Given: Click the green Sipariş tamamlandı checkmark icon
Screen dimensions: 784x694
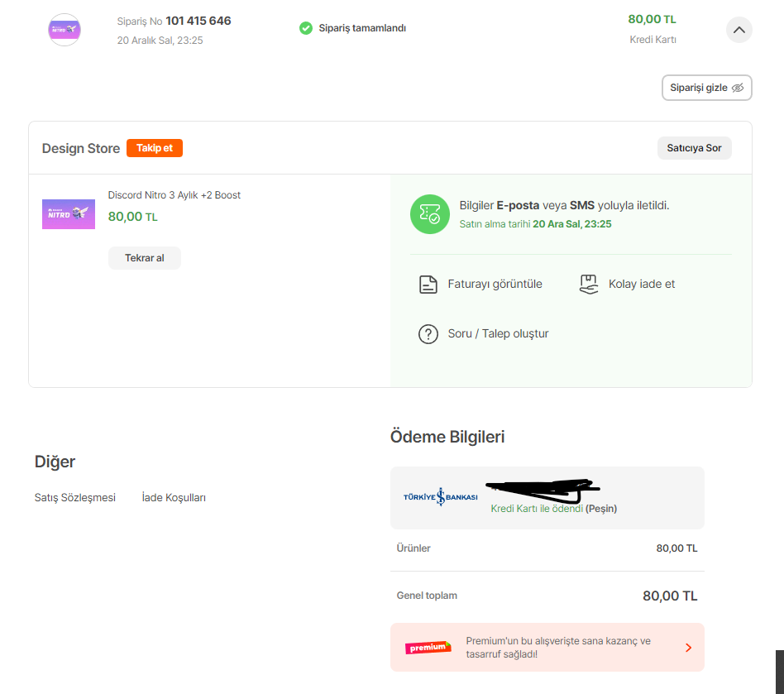Looking at the screenshot, I should coord(305,28).
